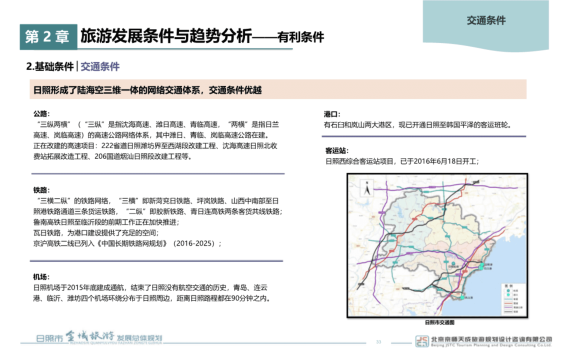Click the 港口 section heading
This screenshot has height=360, width=570.
point(332,114)
